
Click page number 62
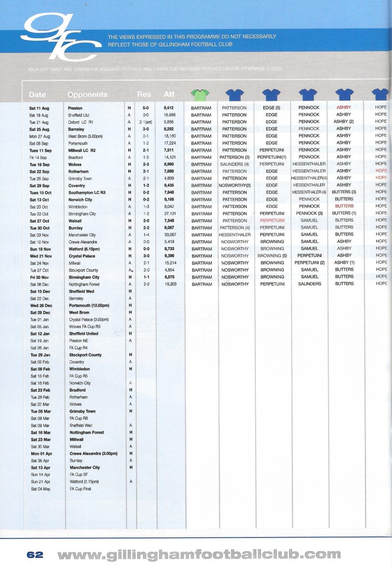coord(35,555)
